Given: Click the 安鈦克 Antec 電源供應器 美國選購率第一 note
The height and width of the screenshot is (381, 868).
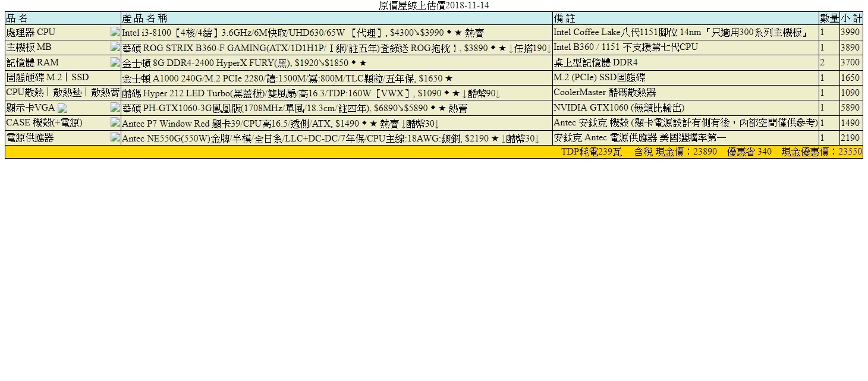Looking at the screenshot, I should [640, 138].
